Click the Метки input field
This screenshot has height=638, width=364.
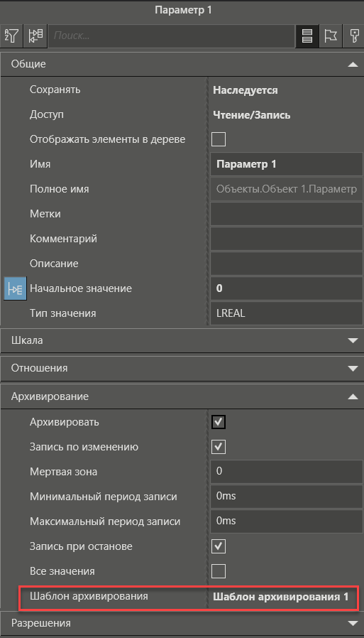(287, 214)
